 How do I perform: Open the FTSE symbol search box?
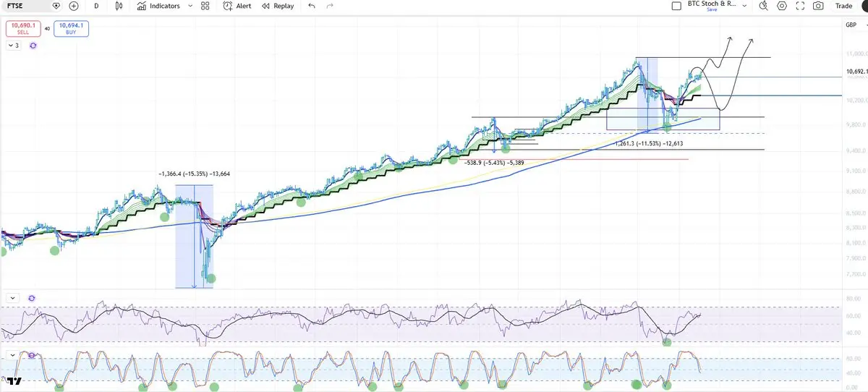(26, 6)
